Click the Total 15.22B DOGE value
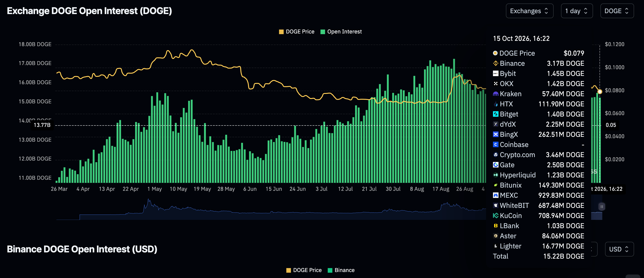The width and height of the screenshot is (644, 278). pyautogui.click(x=564, y=256)
